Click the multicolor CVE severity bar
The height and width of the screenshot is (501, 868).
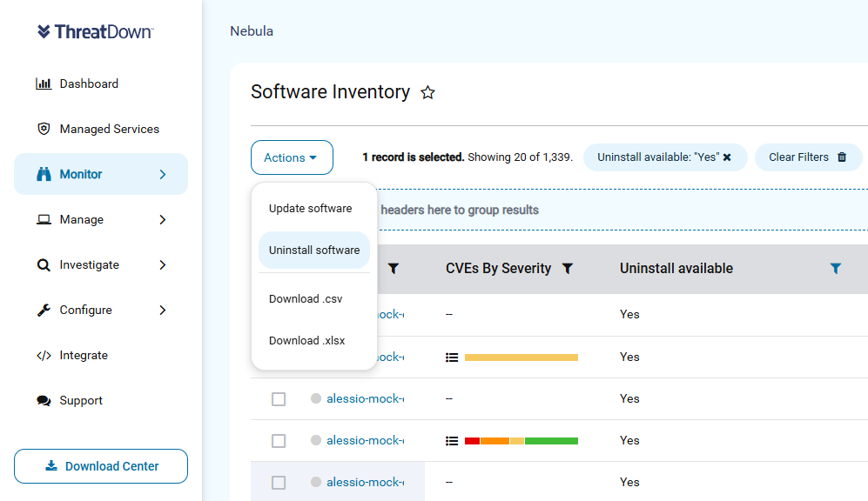click(x=521, y=441)
